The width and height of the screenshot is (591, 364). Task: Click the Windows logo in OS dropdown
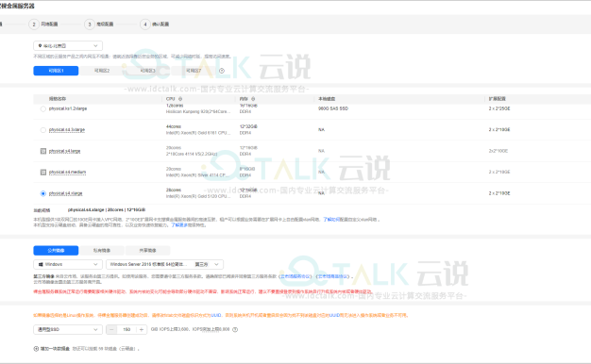click(x=41, y=264)
